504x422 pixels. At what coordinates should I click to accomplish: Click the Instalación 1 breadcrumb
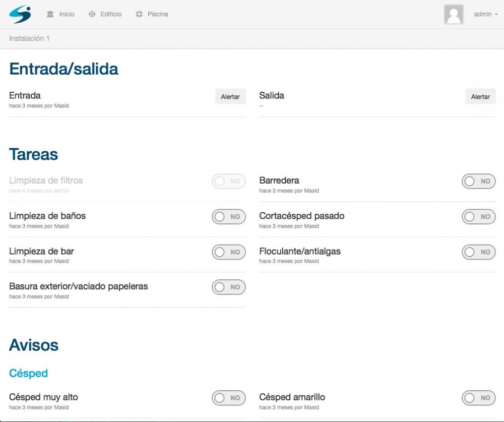29,38
